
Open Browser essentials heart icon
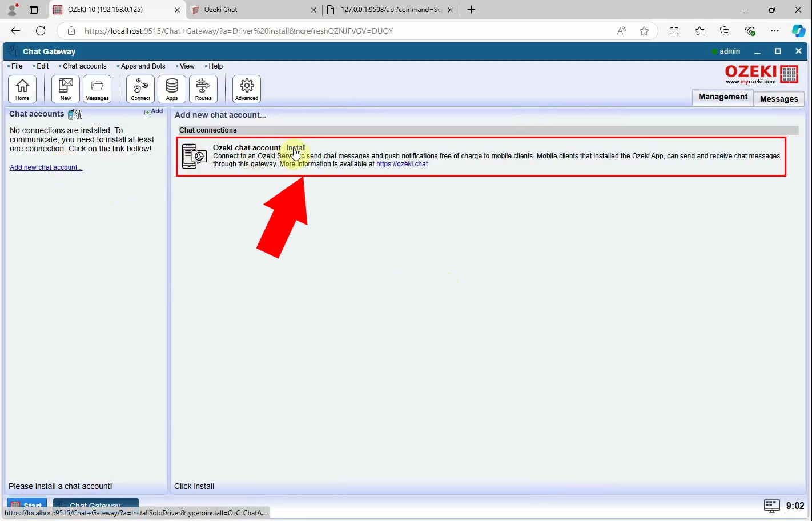(750, 31)
